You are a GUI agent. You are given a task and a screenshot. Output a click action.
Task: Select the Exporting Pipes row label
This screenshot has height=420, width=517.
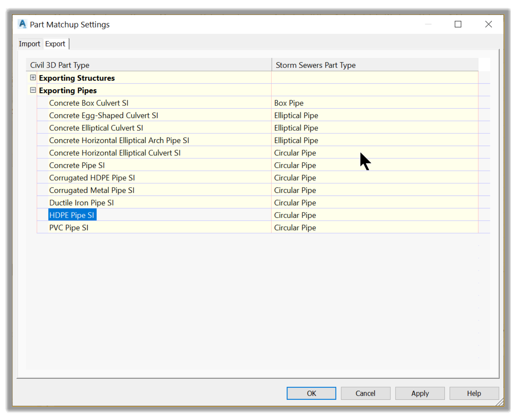pyautogui.click(x=68, y=90)
